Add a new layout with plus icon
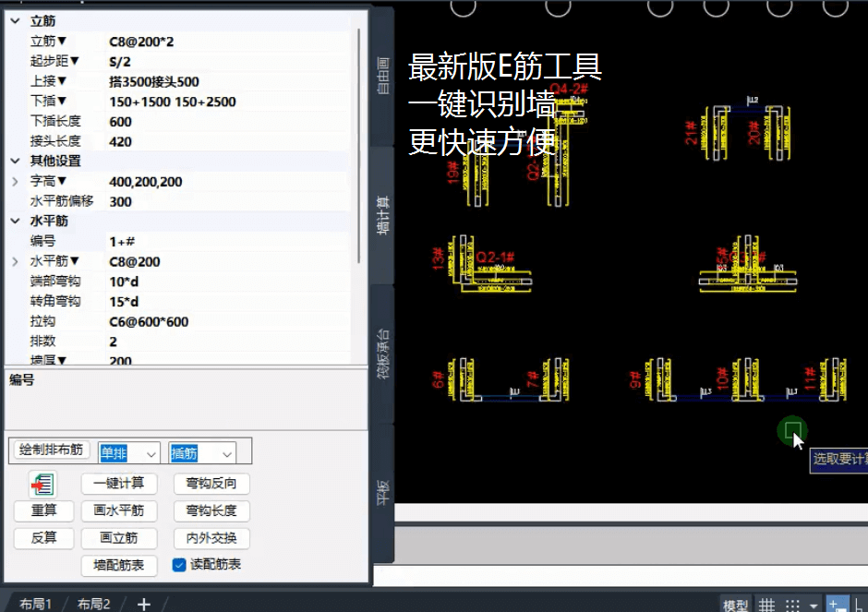This screenshot has width=868, height=612. 144,604
